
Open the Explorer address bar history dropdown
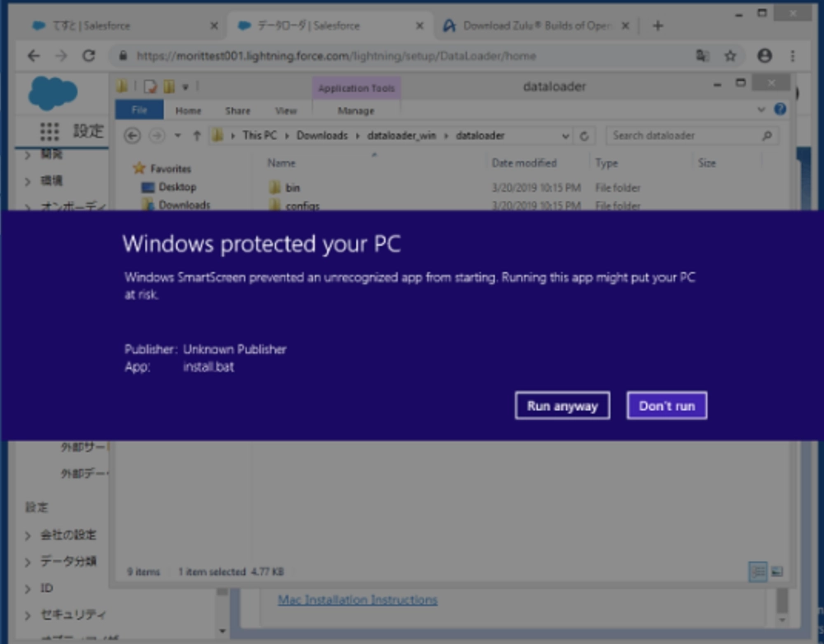pyautogui.click(x=565, y=136)
